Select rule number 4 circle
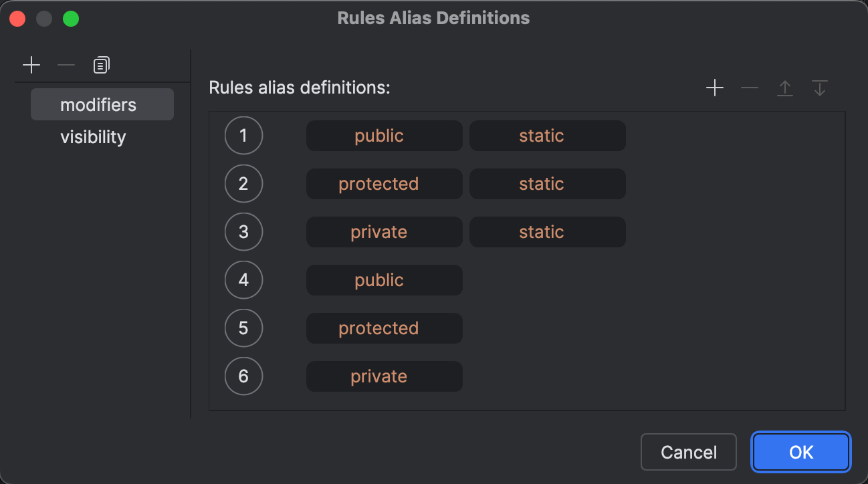This screenshot has width=868, height=484. (x=243, y=280)
